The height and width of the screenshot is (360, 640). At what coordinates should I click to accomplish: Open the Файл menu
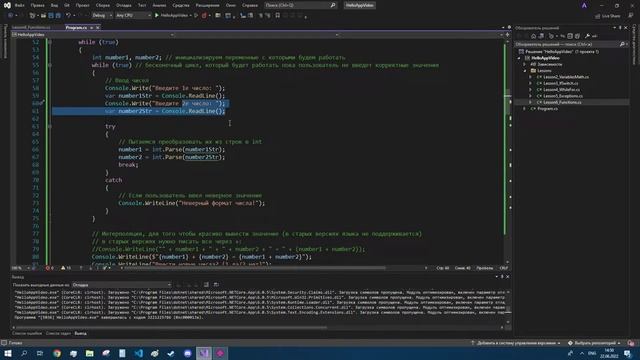[x=19, y=5]
